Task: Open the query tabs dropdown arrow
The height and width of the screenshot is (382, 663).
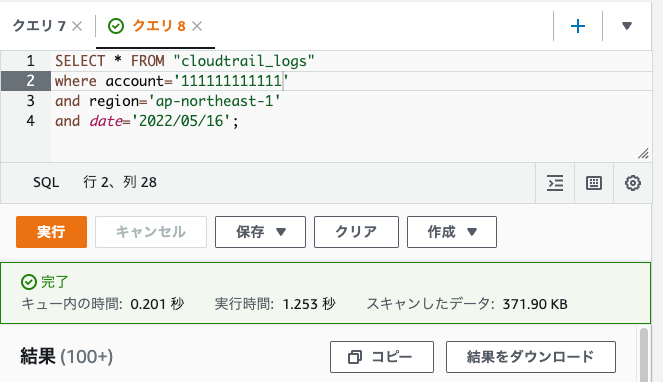Action: [627, 26]
